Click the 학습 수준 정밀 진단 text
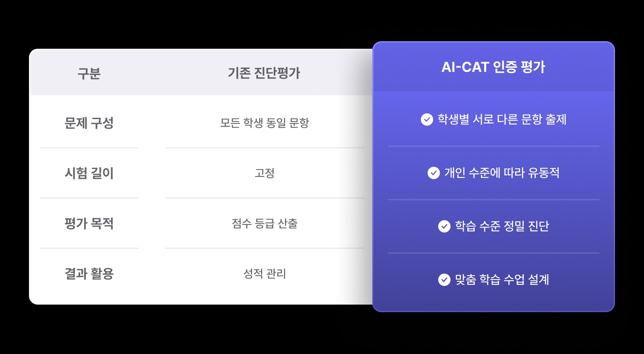644x354 pixels. click(502, 226)
